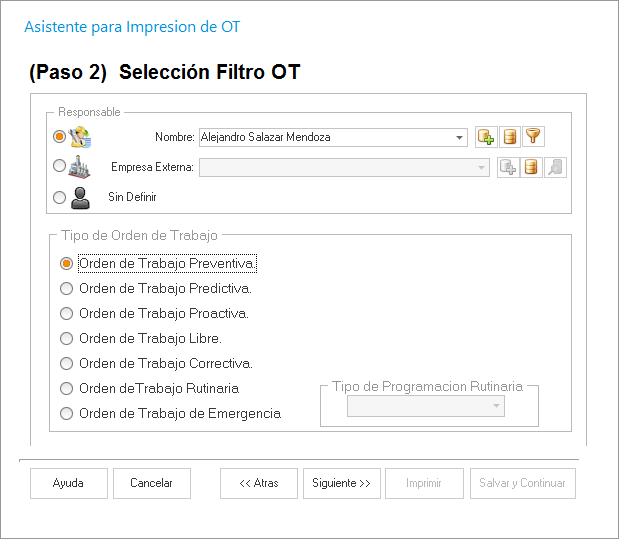This screenshot has height=539, width=619.
Task: Select Orden de Trabajo de Emergencia
Action: click(x=67, y=414)
